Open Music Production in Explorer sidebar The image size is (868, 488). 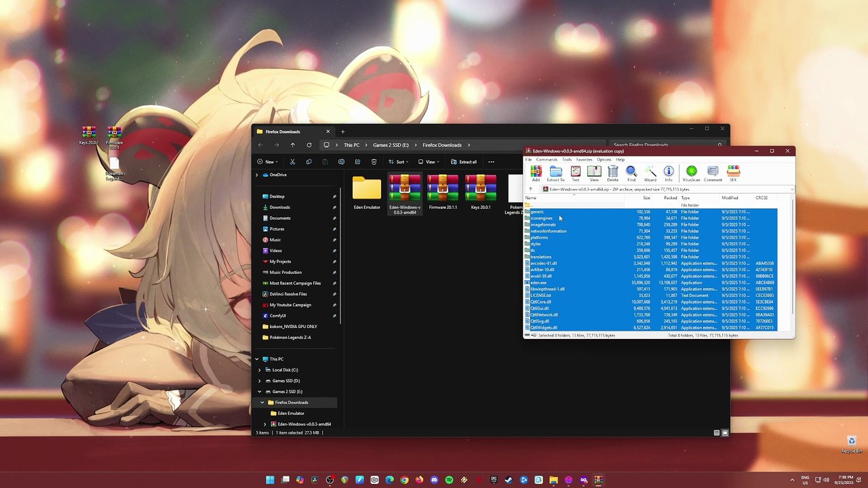coord(285,272)
